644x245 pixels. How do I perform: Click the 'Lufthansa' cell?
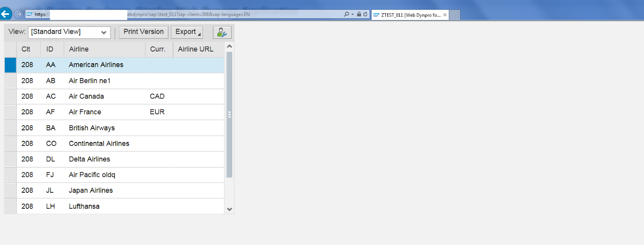click(105, 206)
